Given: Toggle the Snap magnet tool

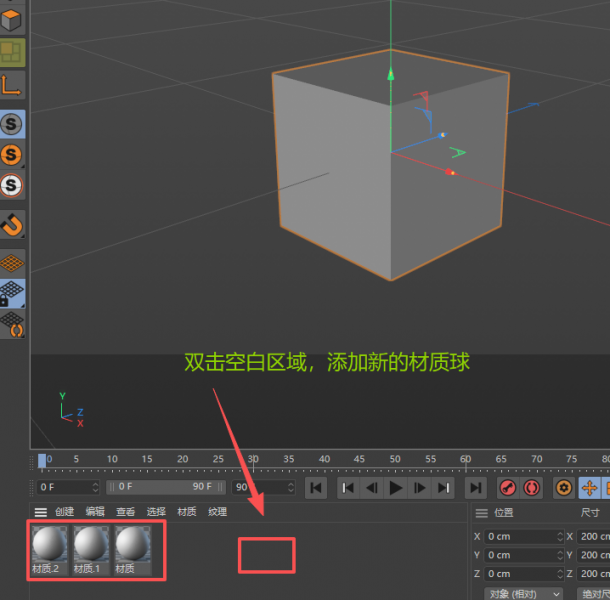Looking at the screenshot, I should [x=12, y=225].
